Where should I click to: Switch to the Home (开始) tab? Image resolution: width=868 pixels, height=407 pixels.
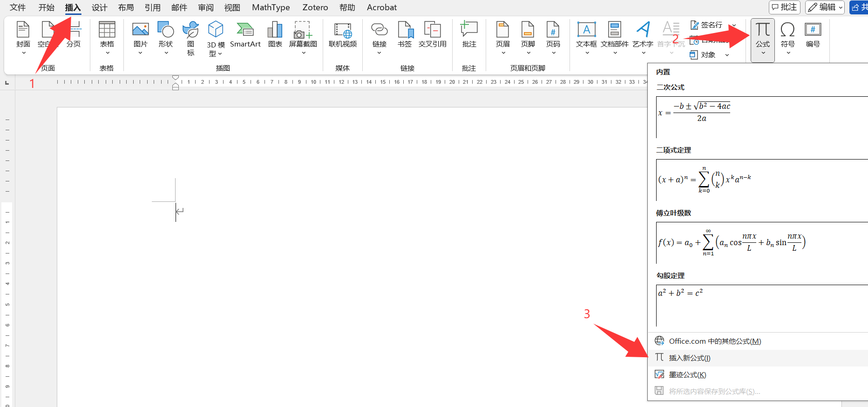46,7
